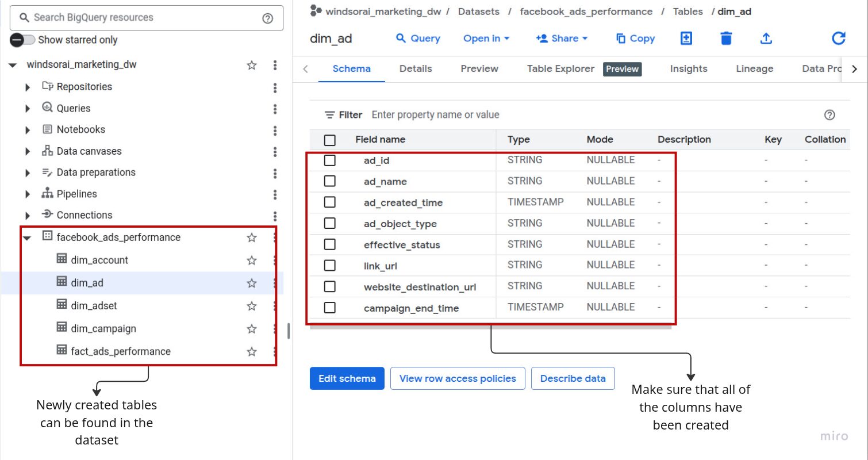The height and width of the screenshot is (460, 868).
Task: Check the campaign_end_time field checkbox
Action: click(x=329, y=308)
